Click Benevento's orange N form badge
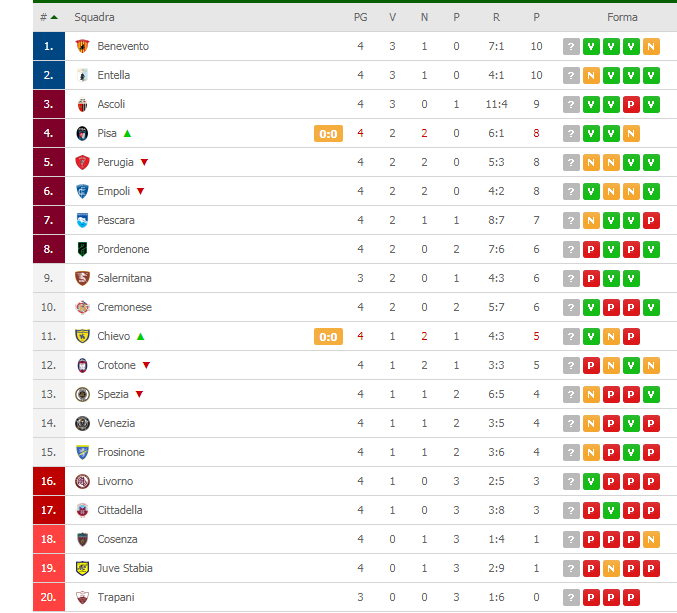 point(651,47)
